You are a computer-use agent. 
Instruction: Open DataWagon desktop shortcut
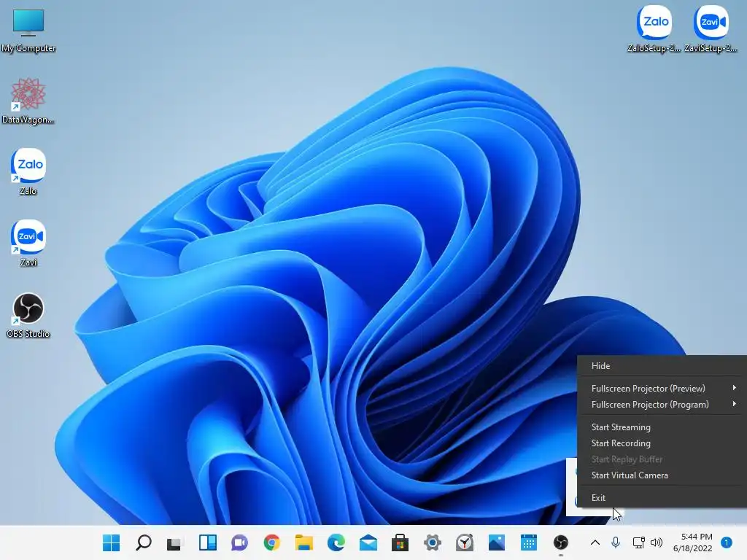[28, 101]
